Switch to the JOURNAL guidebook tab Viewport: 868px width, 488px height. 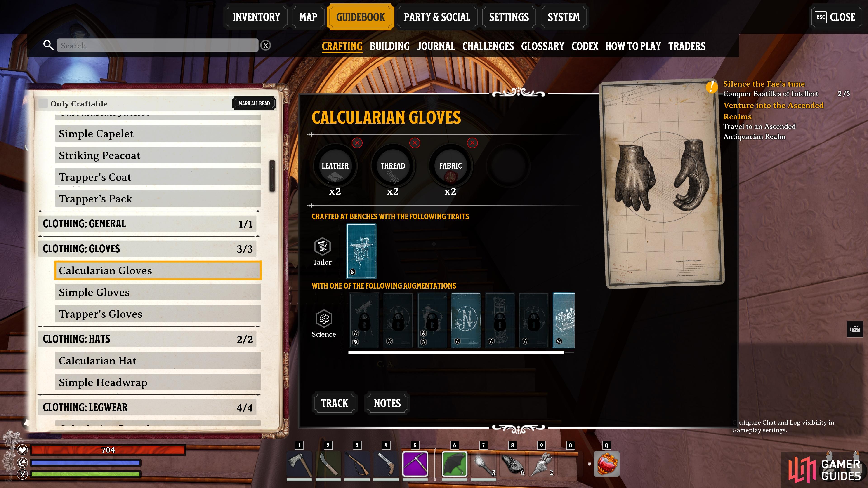tap(436, 46)
